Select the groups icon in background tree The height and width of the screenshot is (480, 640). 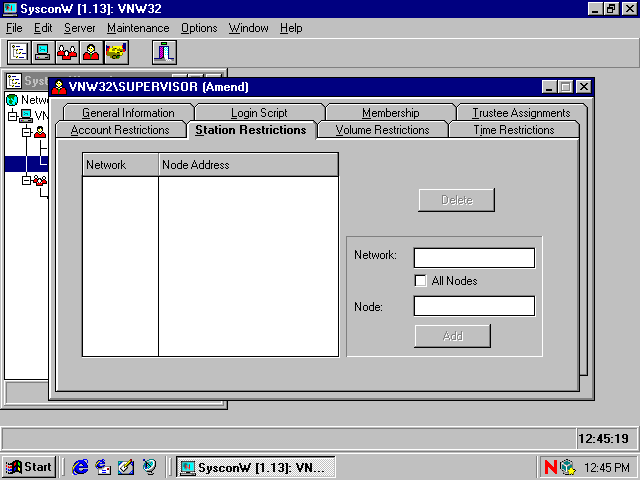(x=40, y=180)
